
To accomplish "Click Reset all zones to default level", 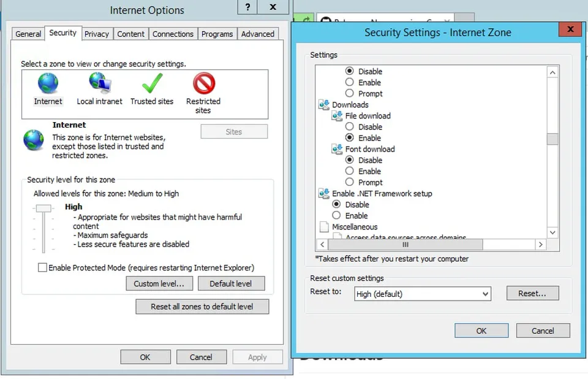I will pyautogui.click(x=202, y=306).
